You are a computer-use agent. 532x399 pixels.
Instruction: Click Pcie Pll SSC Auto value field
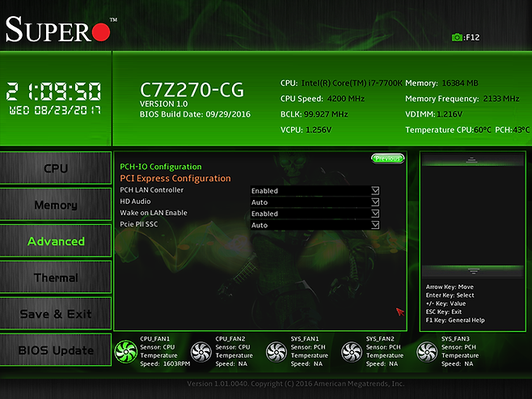coord(315,225)
